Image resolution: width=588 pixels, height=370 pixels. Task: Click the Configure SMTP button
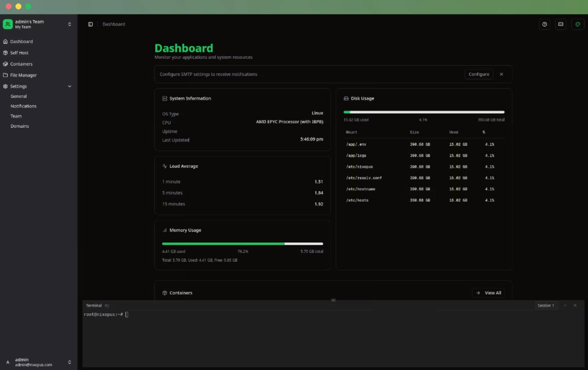pos(479,74)
